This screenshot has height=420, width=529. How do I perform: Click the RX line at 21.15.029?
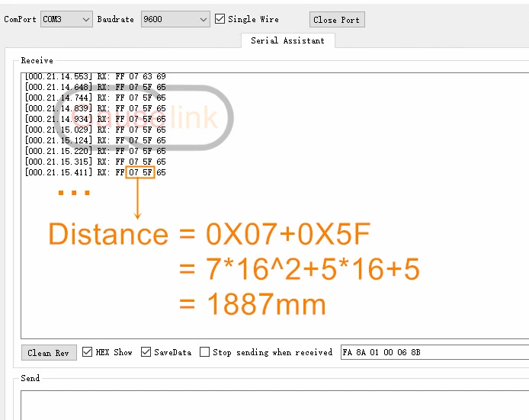point(95,130)
